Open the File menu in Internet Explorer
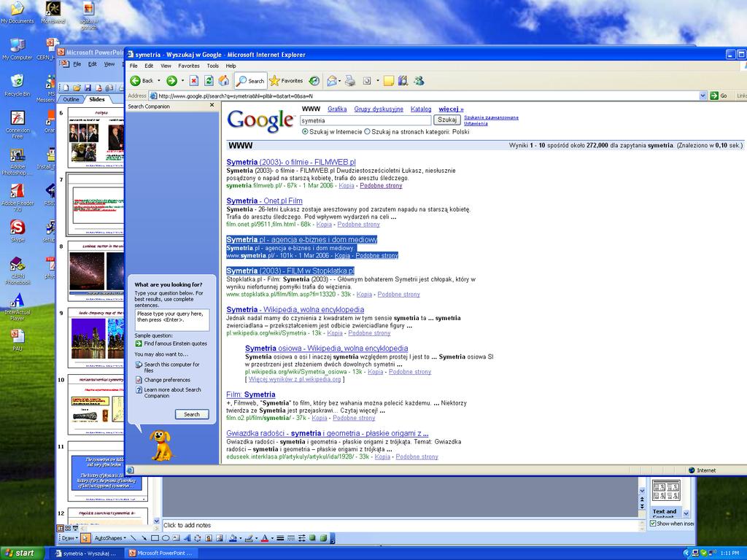Screen dimensions: 747x560 [134, 66]
